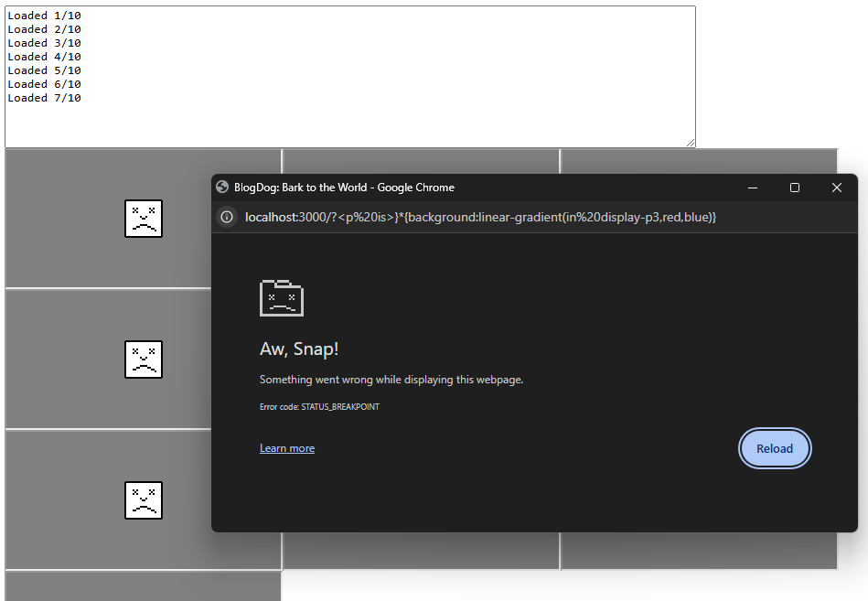Click the "Loaded 4/10" log line
This screenshot has width=868, height=601.
click(x=44, y=57)
